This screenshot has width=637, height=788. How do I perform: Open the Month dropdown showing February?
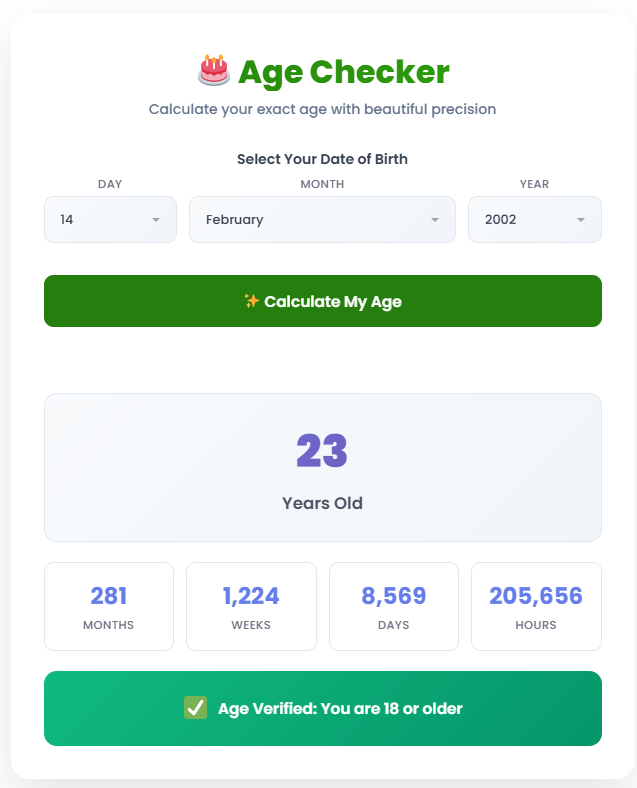tap(323, 220)
